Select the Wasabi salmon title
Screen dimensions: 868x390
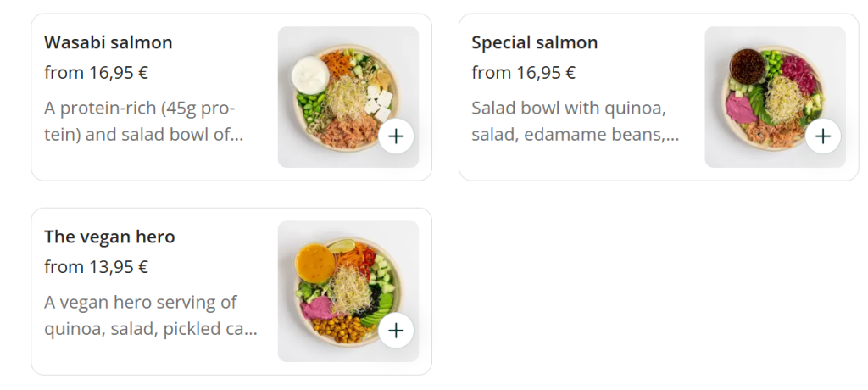(x=108, y=42)
